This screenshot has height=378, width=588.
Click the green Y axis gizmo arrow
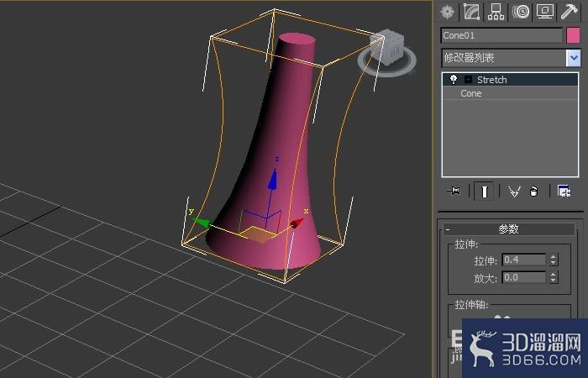tap(202, 223)
